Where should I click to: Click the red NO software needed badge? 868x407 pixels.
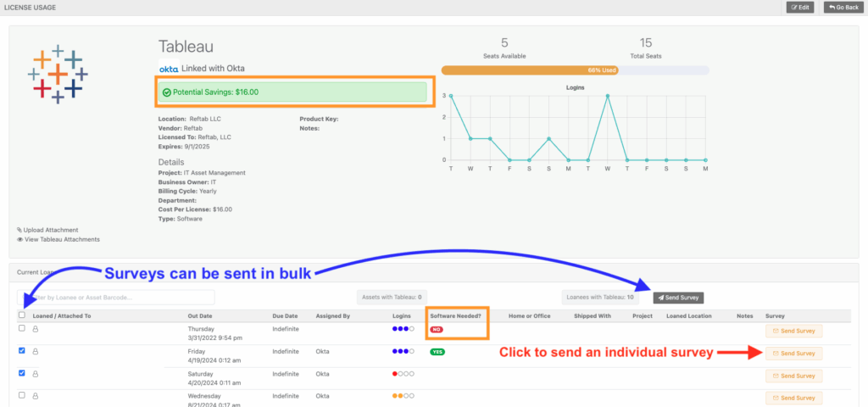point(437,328)
